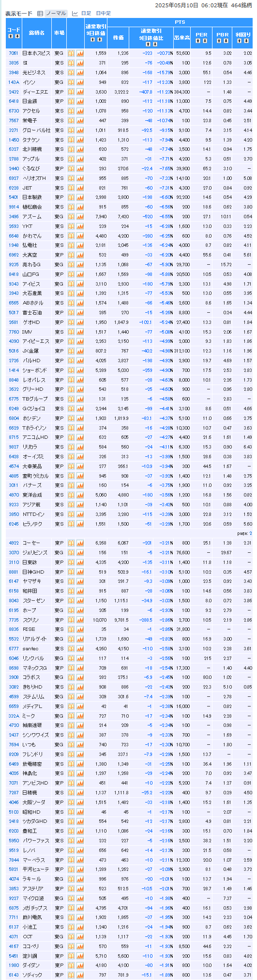Switch display mode to 日中足
Viewport: 257px width, 980px height.
pyautogui.click(x=103, y=14)
